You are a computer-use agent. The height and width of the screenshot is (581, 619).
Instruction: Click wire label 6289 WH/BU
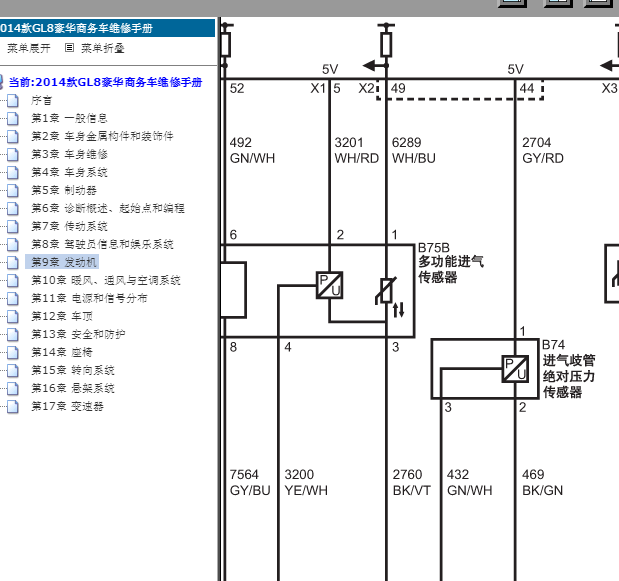pyautogui.click(x=414, y=150)
